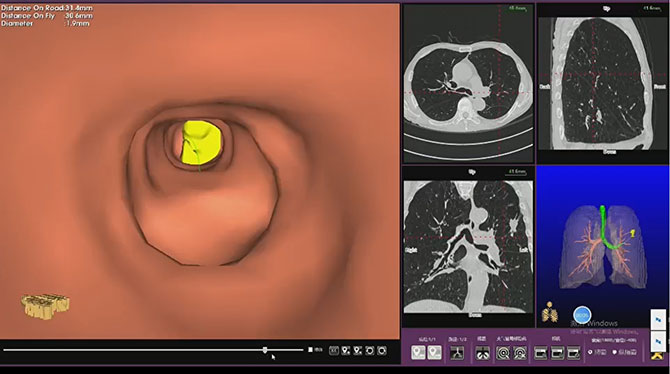Screen dimensions: 670x374
Task: Click the coronal chest CT view
Action: point(468,247)
